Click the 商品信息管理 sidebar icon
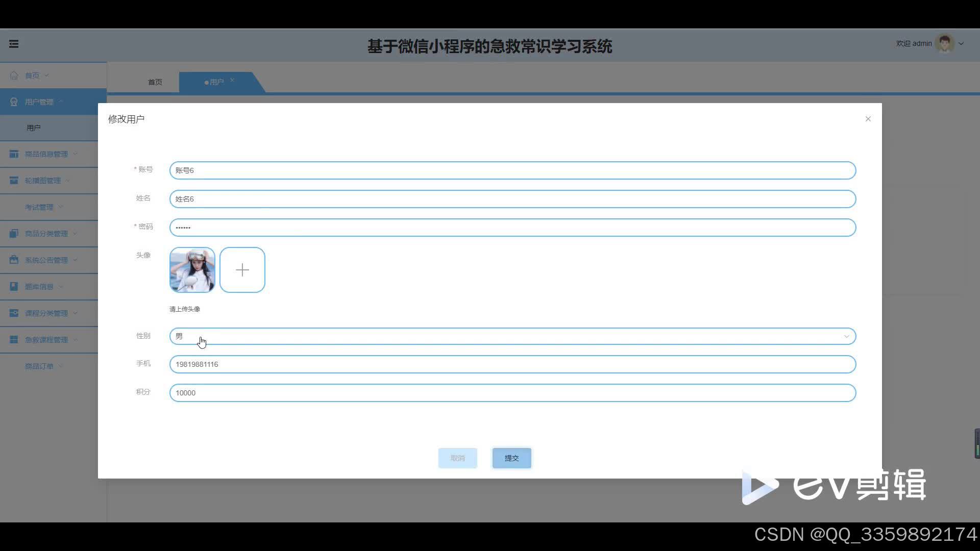 coord(14,154)
